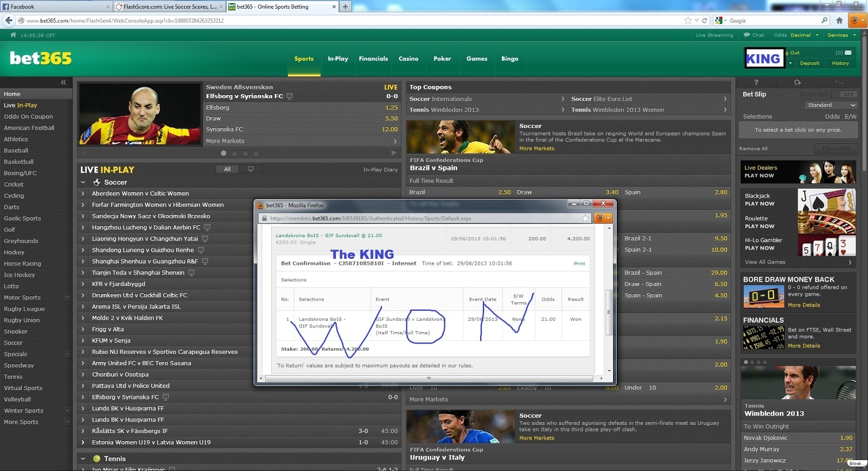Open the messages envelope icon
The image size is (868, 471).
[848, 53]
